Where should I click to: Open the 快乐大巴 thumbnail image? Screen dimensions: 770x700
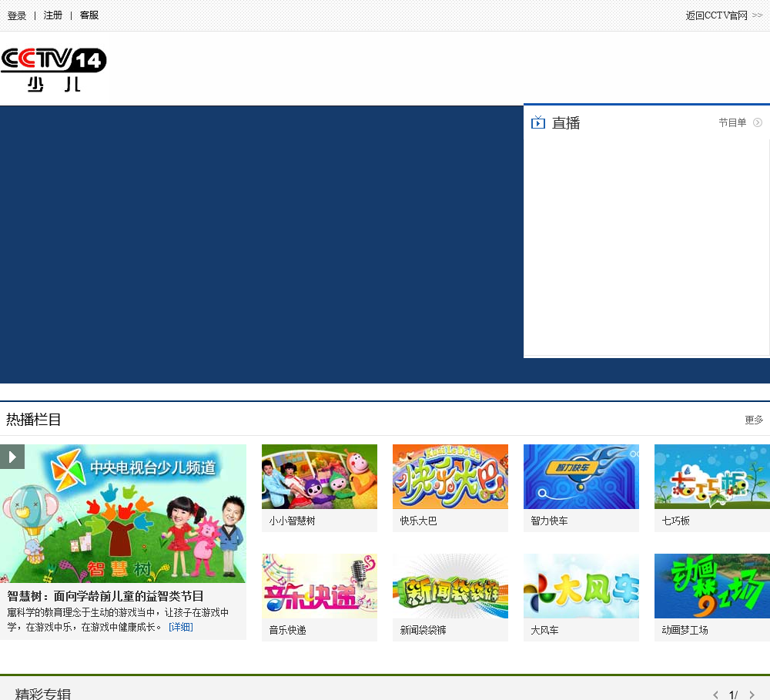[450, 477]
